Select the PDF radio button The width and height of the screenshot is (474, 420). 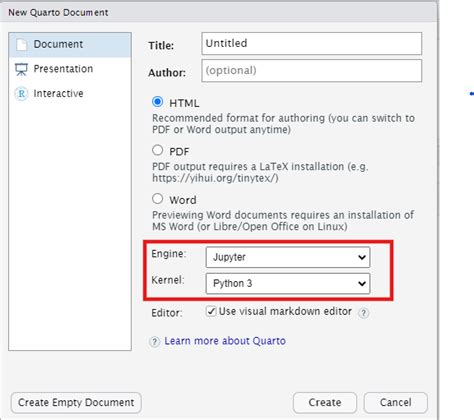157,150
